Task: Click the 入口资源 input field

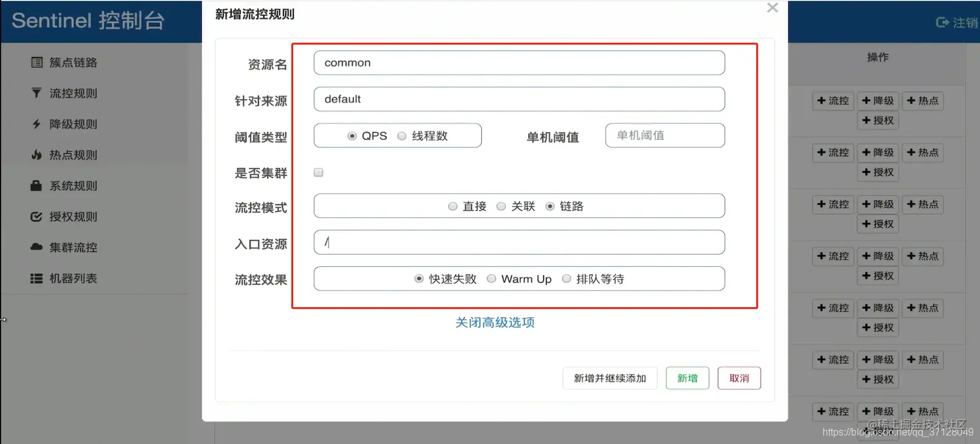Action: [519, 242]
